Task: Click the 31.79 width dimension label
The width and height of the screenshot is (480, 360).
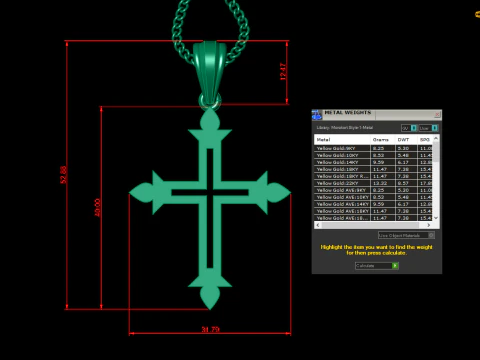Action: (x=210, y=329)
